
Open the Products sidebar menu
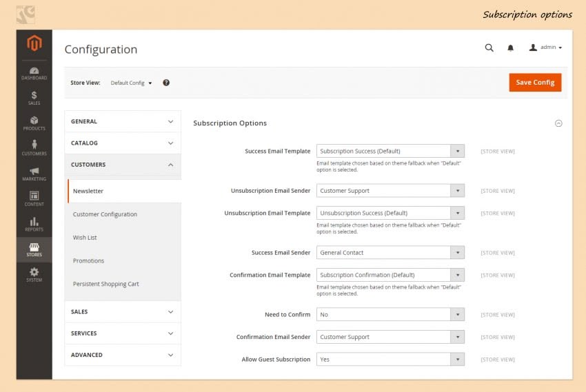pos(34,123)
